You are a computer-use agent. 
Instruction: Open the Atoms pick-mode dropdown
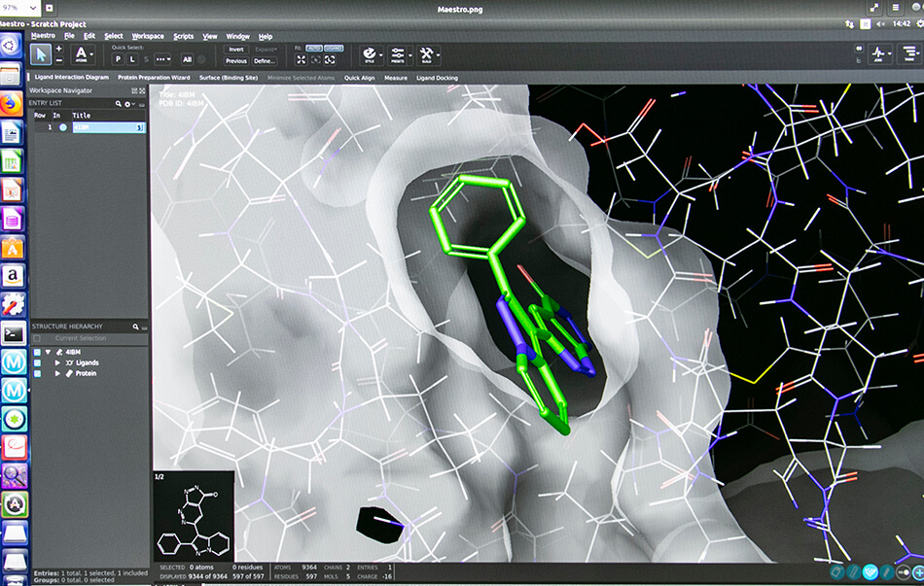[83, 54]
